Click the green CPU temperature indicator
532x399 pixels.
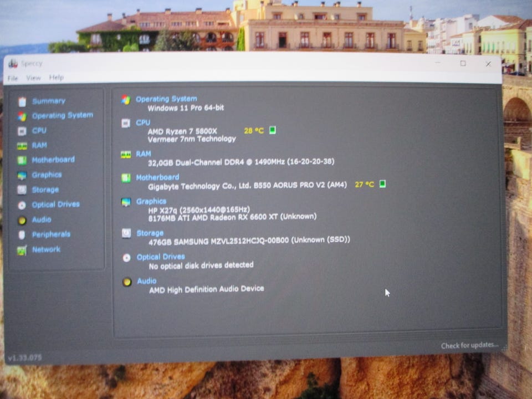tap(273, 130)
